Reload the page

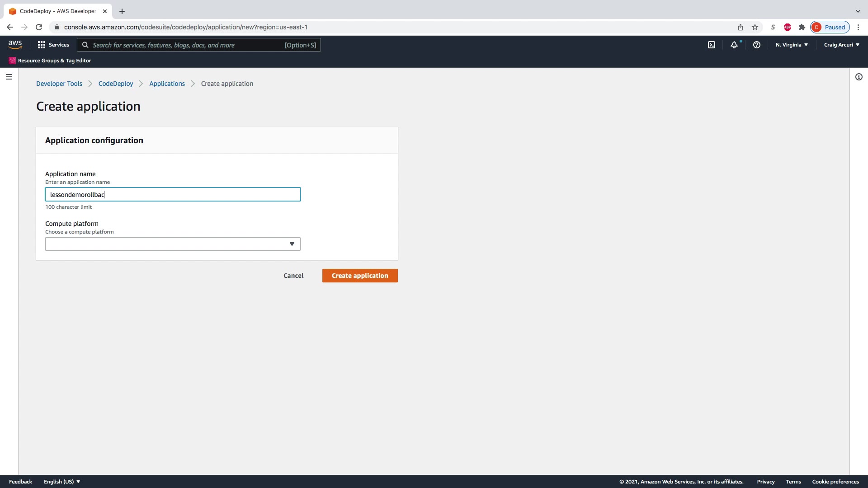[39, 27]
